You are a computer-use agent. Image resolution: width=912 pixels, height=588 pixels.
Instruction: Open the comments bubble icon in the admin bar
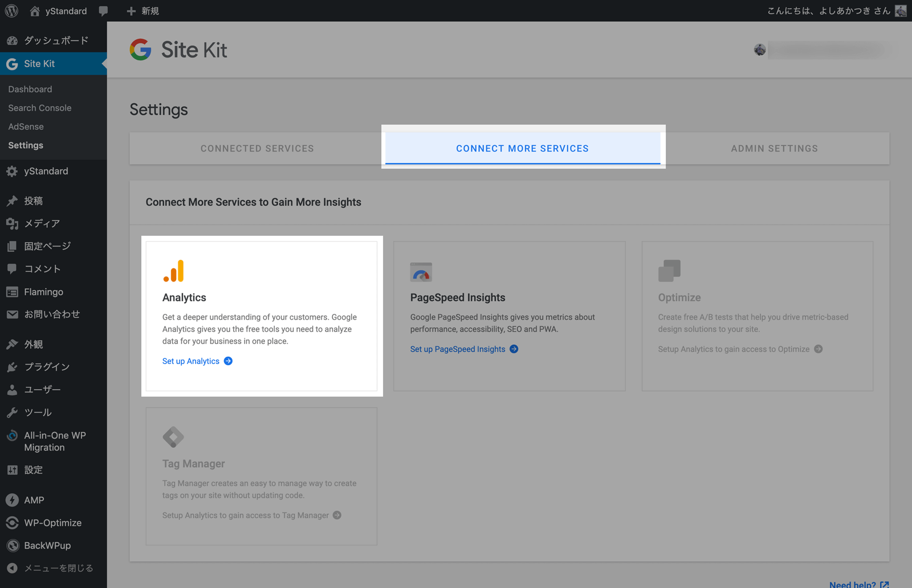click(103, 11)
